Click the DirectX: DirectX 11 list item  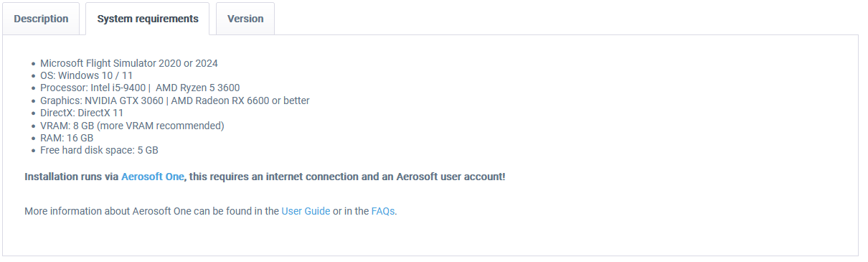point(82,113)
